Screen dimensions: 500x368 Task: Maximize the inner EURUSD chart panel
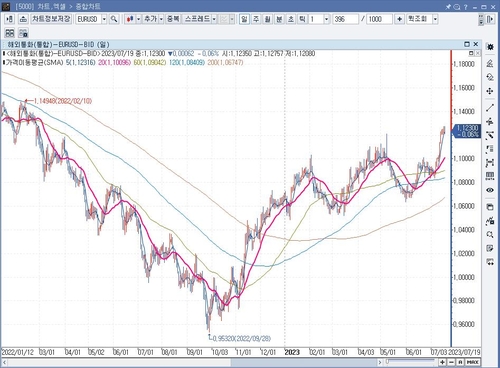(467, 44)
